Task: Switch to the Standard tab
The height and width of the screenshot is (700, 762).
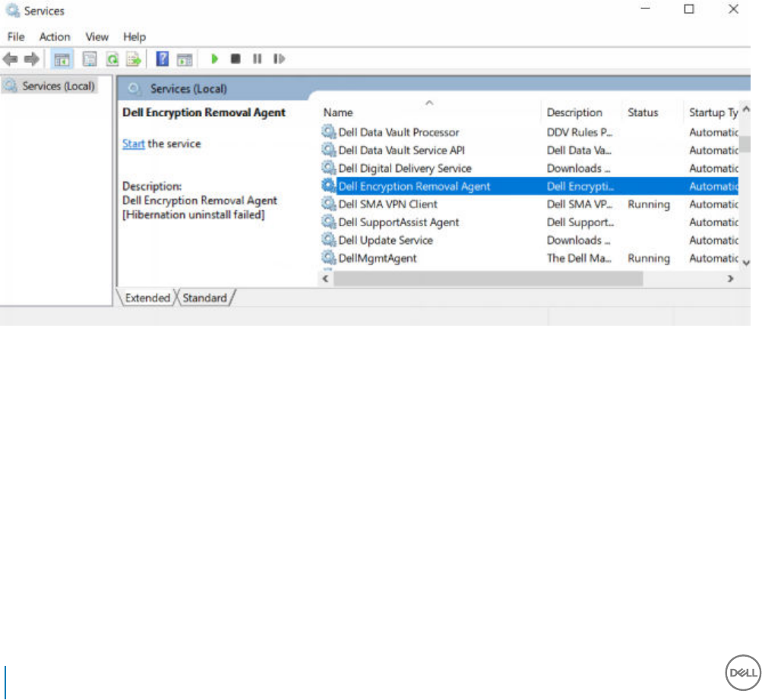Action: (204, 298)
